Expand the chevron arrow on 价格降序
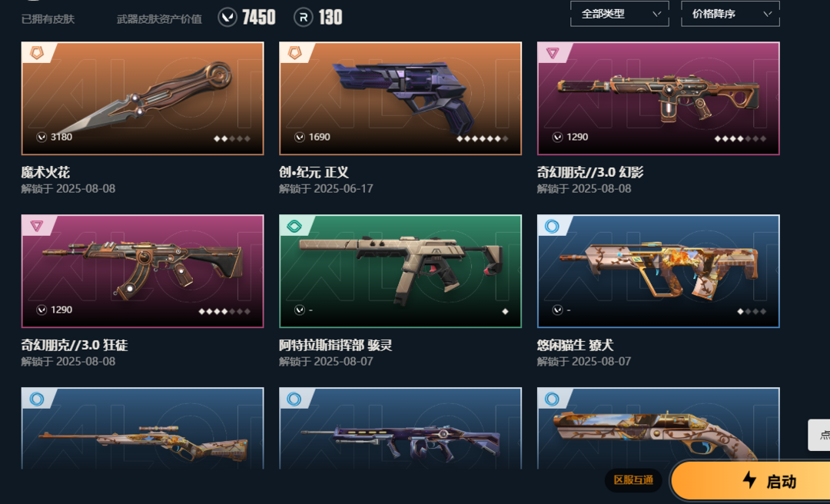 click(x=768, y=15)
